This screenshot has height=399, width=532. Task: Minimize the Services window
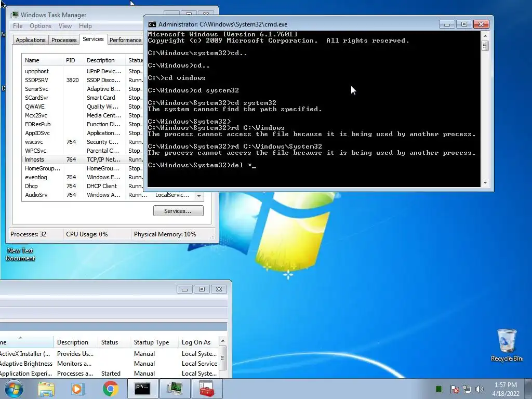[184, 289]
